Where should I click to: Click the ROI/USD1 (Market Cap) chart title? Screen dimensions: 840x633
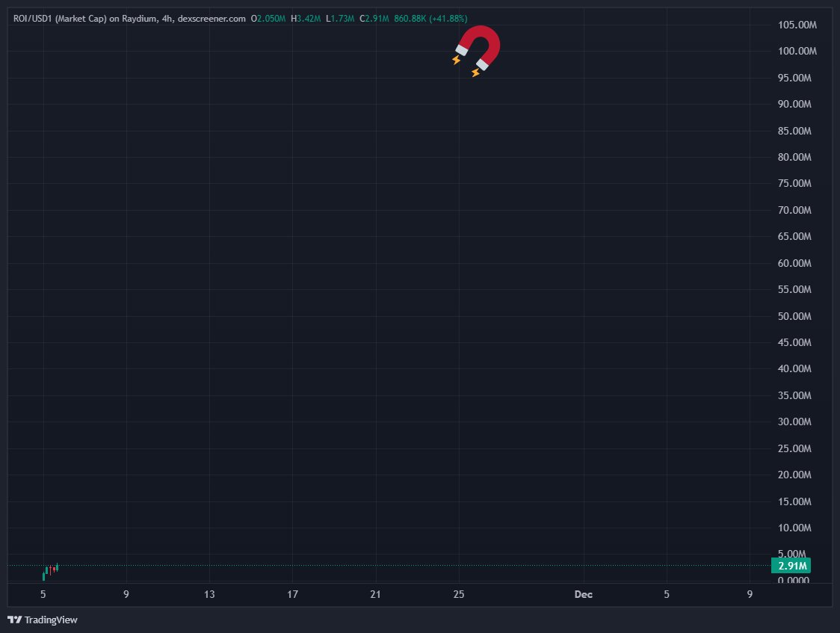click(x=129, y=19)
